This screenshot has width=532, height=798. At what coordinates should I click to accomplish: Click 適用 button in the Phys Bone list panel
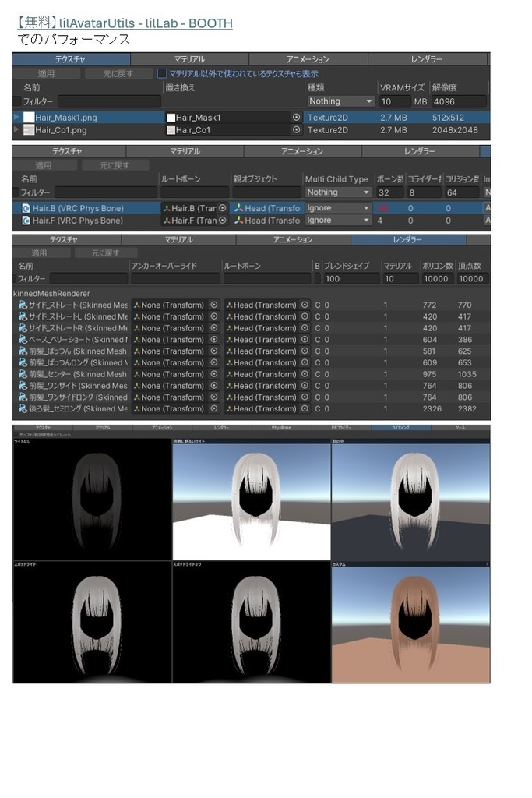[44, 165]
